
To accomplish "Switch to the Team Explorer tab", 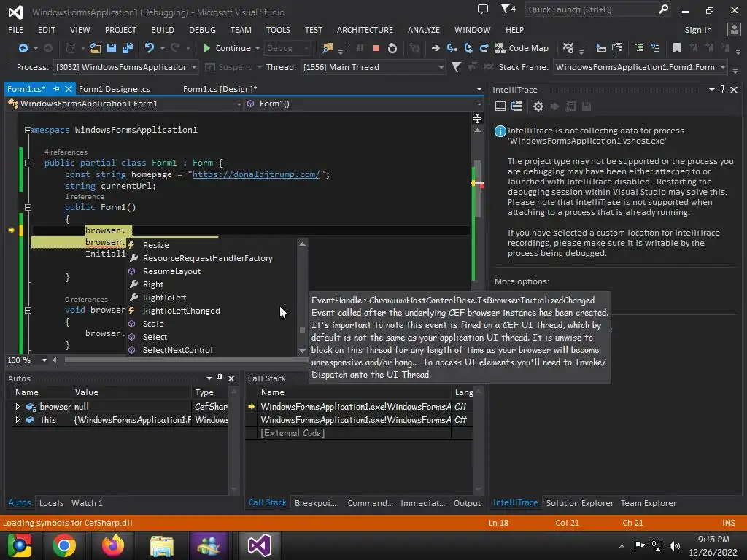I will (648, 503).
